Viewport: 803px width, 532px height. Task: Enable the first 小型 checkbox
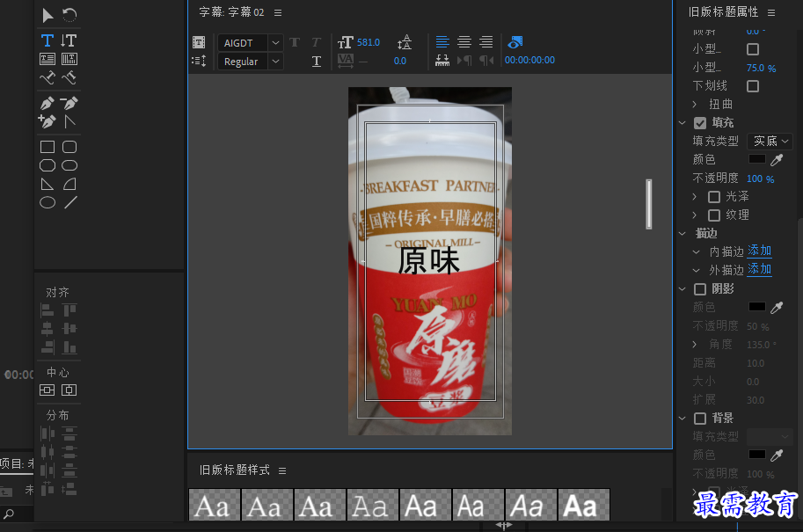(x=753, y=49)
